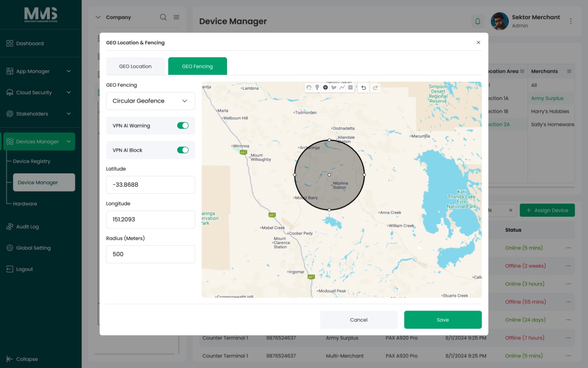Click the Multi-Merchant table cell
Viewport: 588px width, 368px height.
(x=345, y=356)
